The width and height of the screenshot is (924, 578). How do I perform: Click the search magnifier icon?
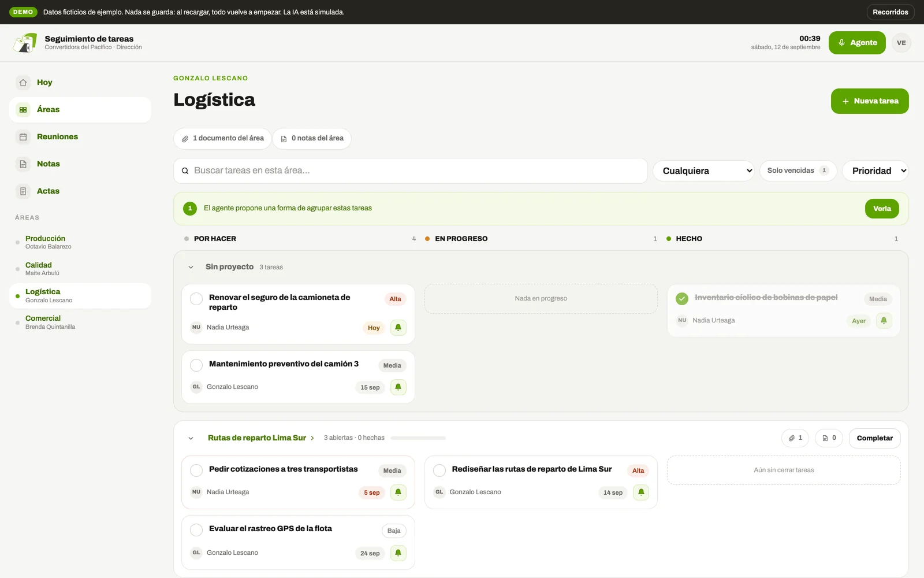coord(185,171)
